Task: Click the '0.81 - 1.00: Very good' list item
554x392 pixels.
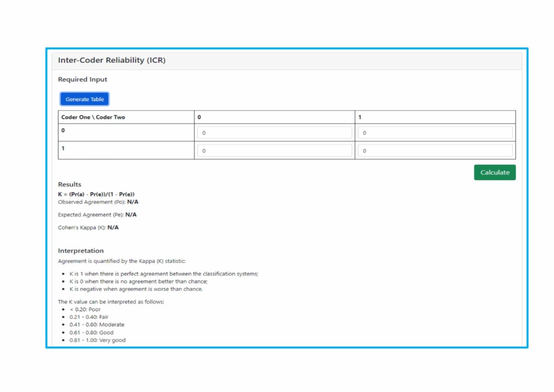Action: (x=97, y=340)
